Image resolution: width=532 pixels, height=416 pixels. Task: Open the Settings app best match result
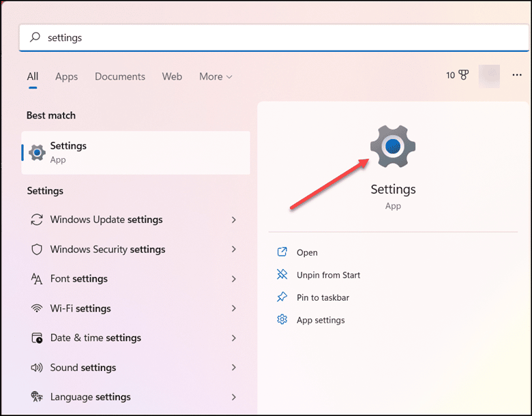(136, 153)
